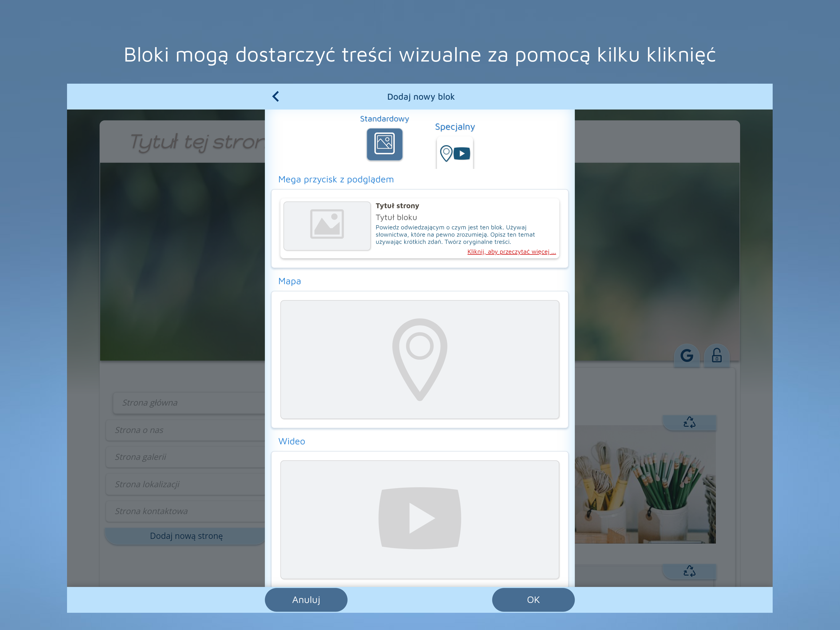This screenshot has width=840, height=630.
Task: Select the Standardowy image block icon
Action: [384, 144]
